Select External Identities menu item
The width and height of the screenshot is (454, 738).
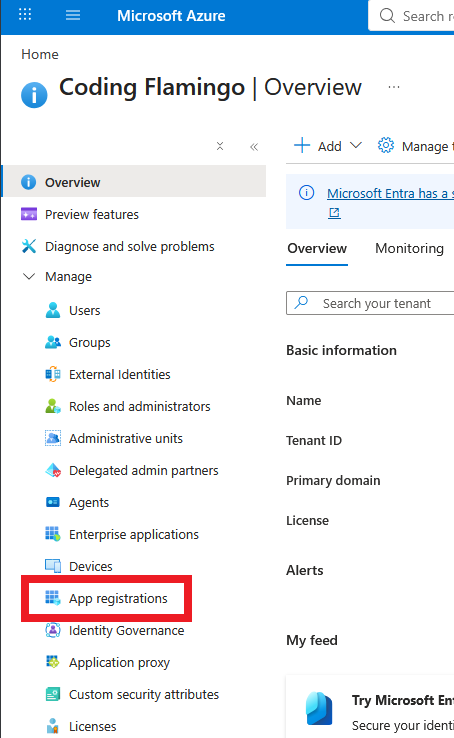(x=120, y=375)
